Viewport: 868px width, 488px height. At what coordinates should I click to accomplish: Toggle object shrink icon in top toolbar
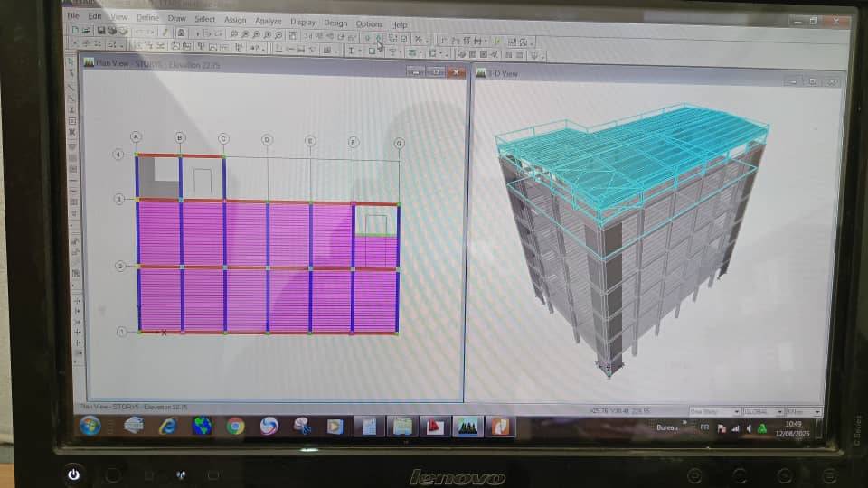[x=392, y=38]
